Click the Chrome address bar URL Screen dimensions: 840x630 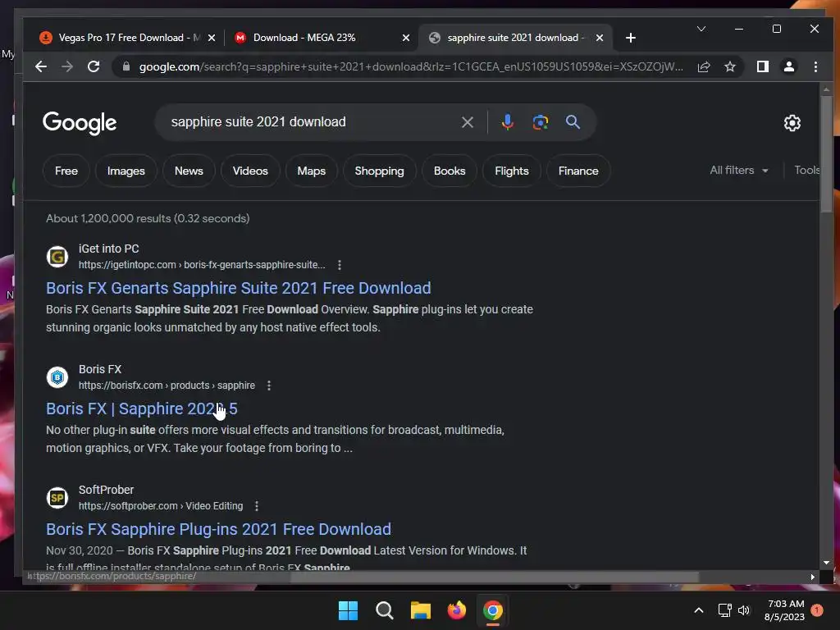[411, 66]
